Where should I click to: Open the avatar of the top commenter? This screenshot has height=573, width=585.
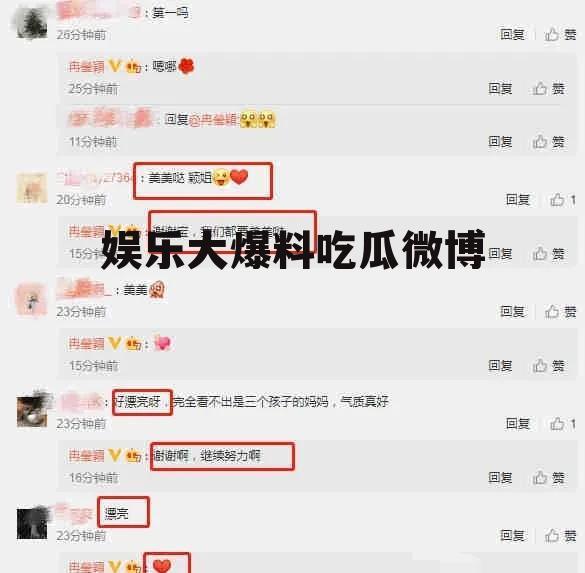click(x=32, y=23)
